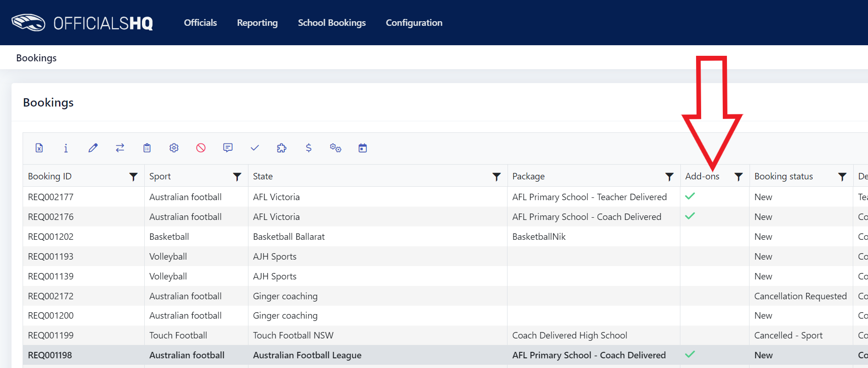Click the puzzle piece add-ons icon
Screen dimensions: 868x368
[282, 148]
